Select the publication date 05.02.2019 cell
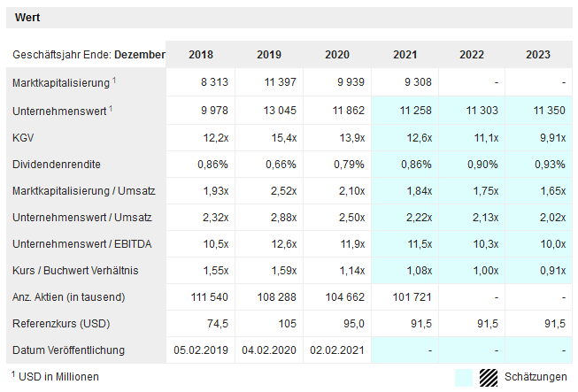Image resolution: width=578 pixels, height=392 pixels. [x=201, y=350]
